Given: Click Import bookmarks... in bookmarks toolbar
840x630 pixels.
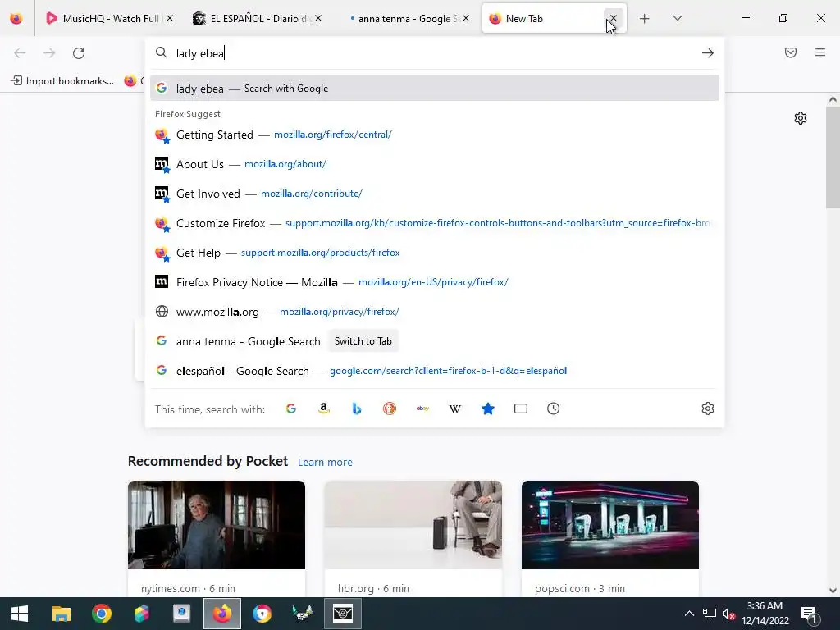Looking at the screenshot, I should pyautogui.click(x=62, y=81).
